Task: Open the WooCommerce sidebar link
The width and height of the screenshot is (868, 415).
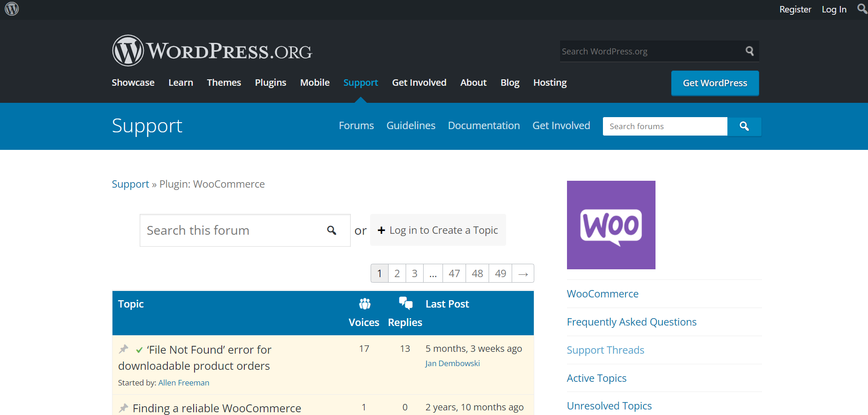Action: 602,294
